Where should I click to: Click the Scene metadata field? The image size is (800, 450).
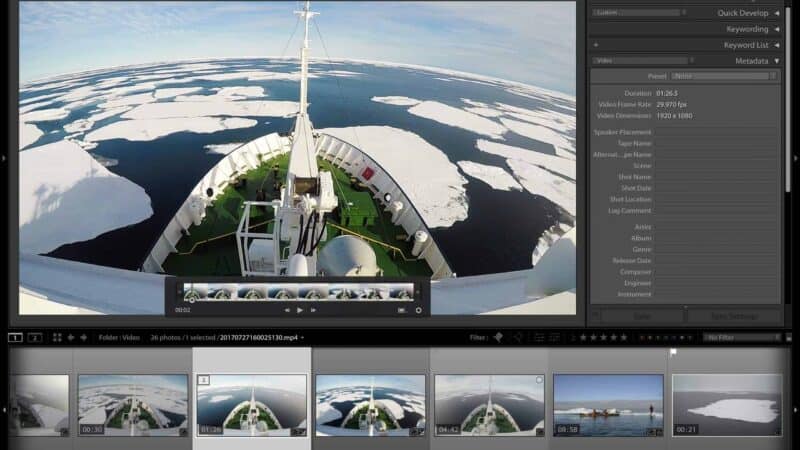[x=716, y=166]
